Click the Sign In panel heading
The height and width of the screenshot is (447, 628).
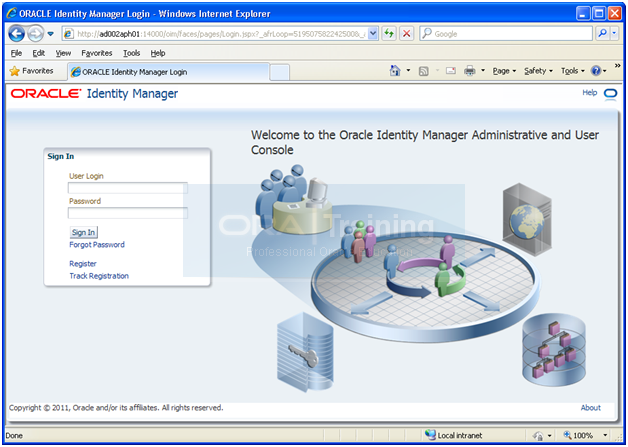coord(61,156)
